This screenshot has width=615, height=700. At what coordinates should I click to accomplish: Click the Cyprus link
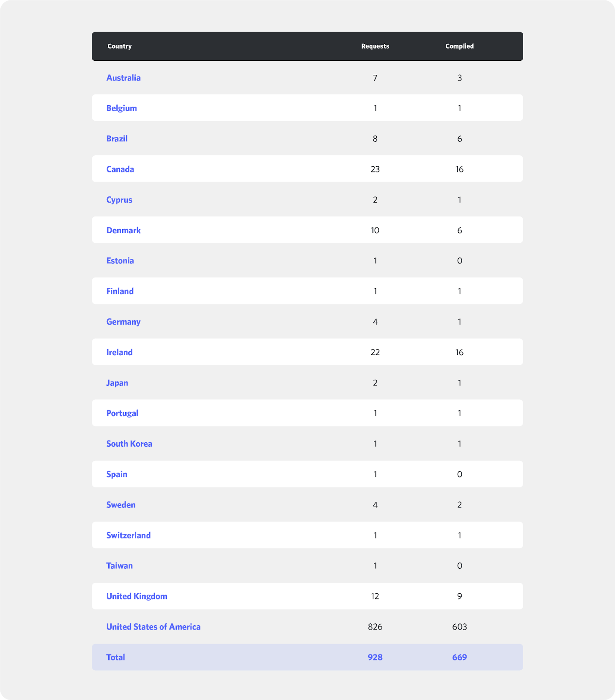pos(119,200)
